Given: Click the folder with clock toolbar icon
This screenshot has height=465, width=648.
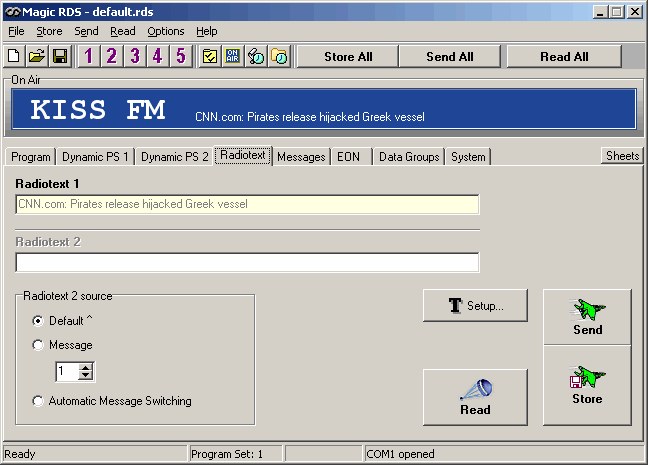Looking at the screenshot, I should tap(279, 56).
